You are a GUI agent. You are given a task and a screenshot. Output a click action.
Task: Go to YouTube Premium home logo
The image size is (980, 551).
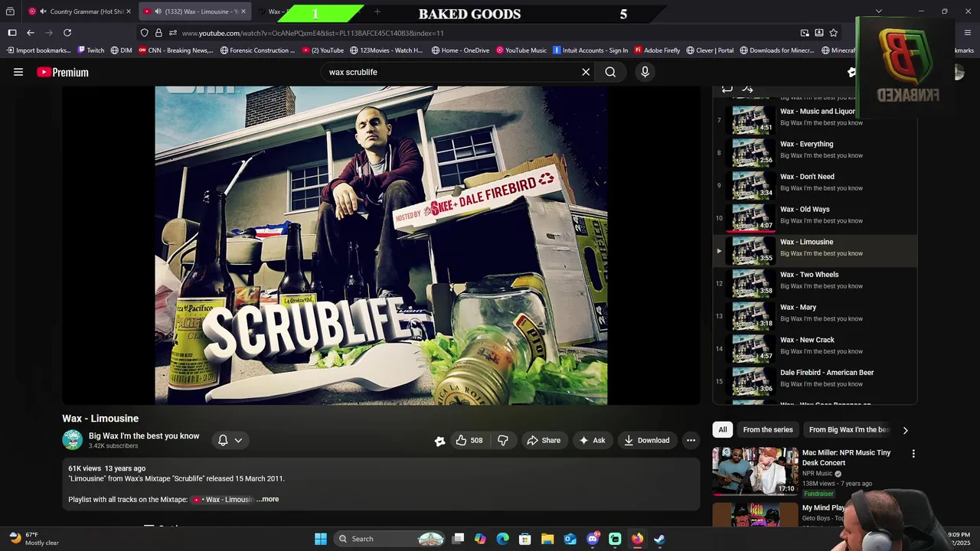(63, 72)
